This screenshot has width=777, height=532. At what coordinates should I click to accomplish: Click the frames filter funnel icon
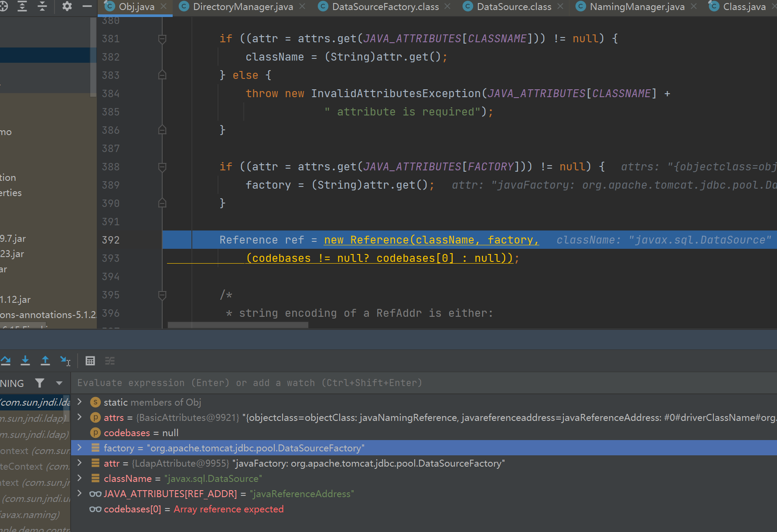coord(40,383)
